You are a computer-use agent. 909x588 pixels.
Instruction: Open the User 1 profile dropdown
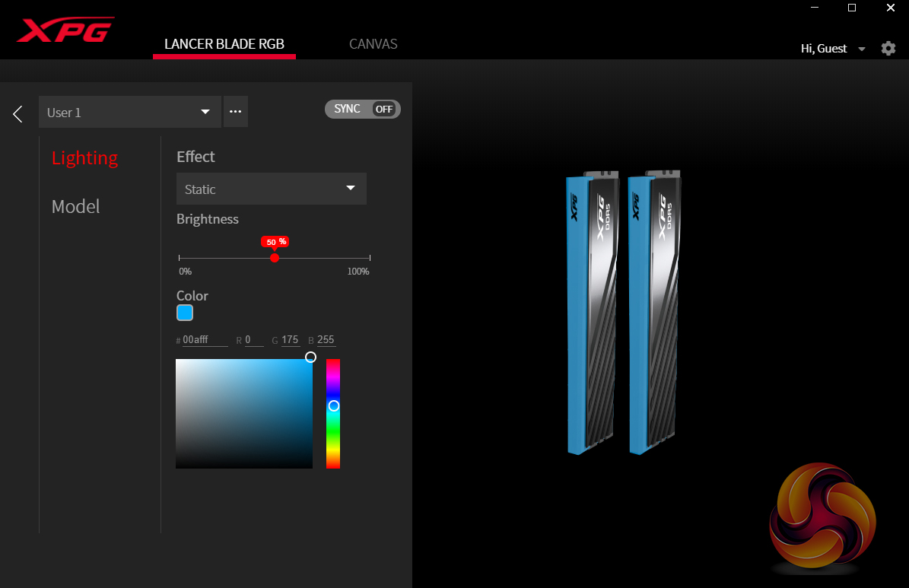pyautogui.click(x=130, y=112)
